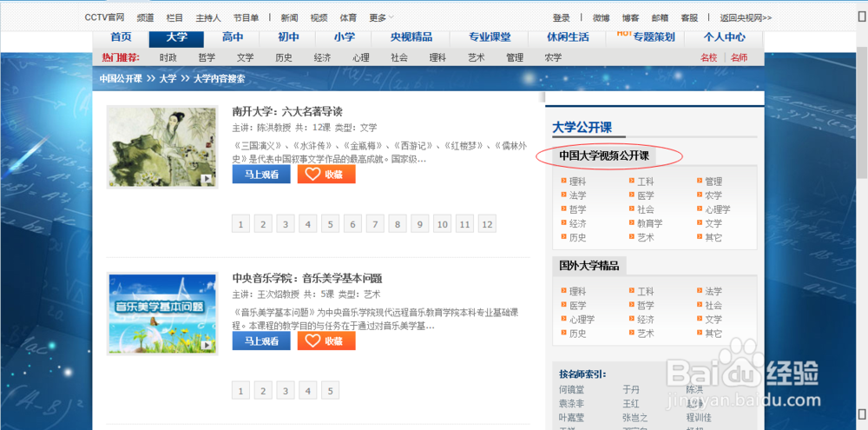
Task: Open the 专业课堂 tab
Action: click(490, 37)
